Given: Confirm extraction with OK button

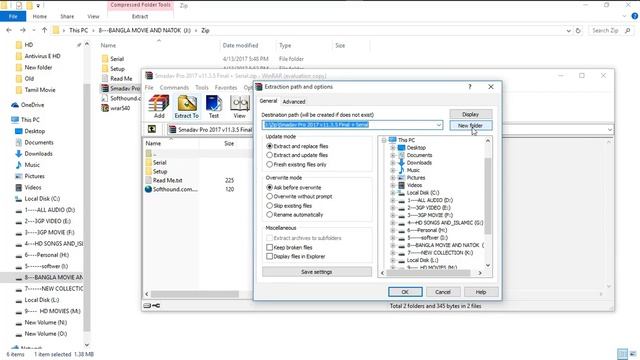Looking at the screenshot, I should (x=405, y=292).
